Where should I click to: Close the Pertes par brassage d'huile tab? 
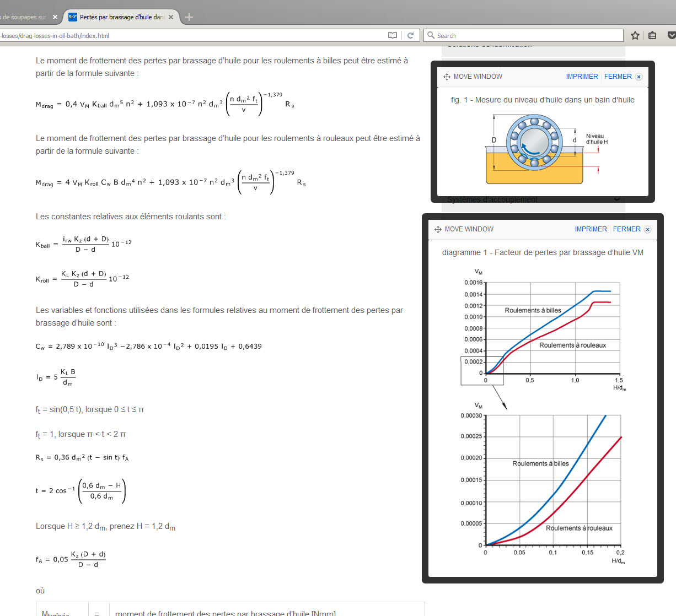[x=171, y=17]
